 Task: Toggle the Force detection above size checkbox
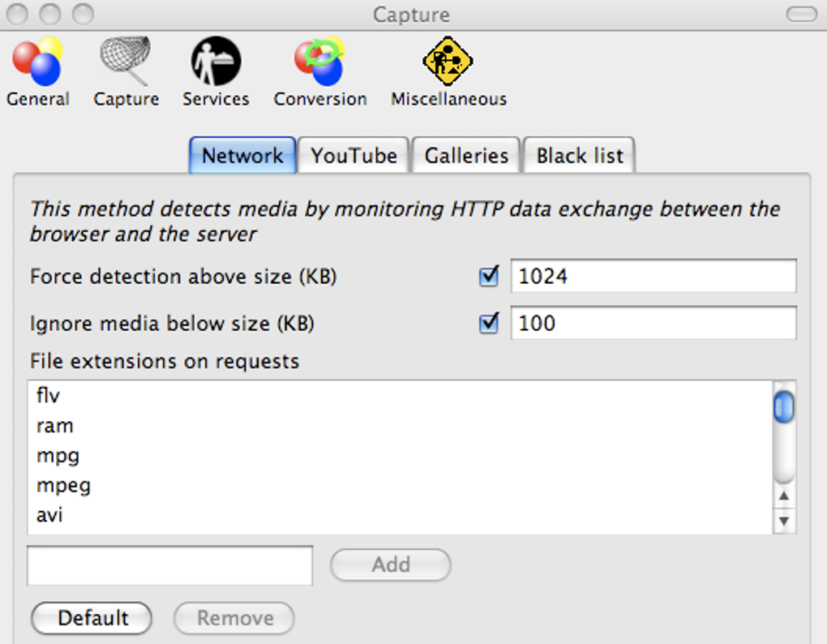[x=489, y=277]
